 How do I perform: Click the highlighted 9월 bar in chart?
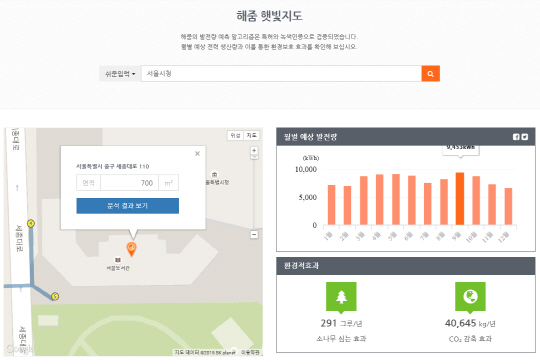tap(460, 199)
